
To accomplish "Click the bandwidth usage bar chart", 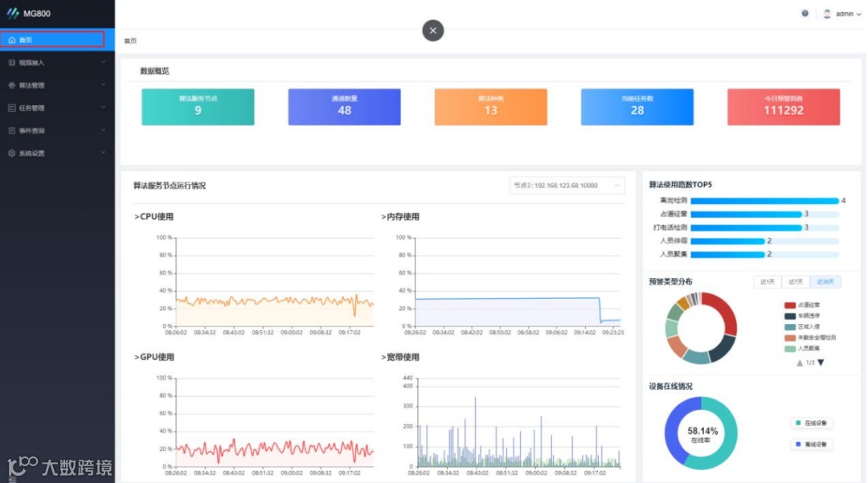I will coord(519,432).
